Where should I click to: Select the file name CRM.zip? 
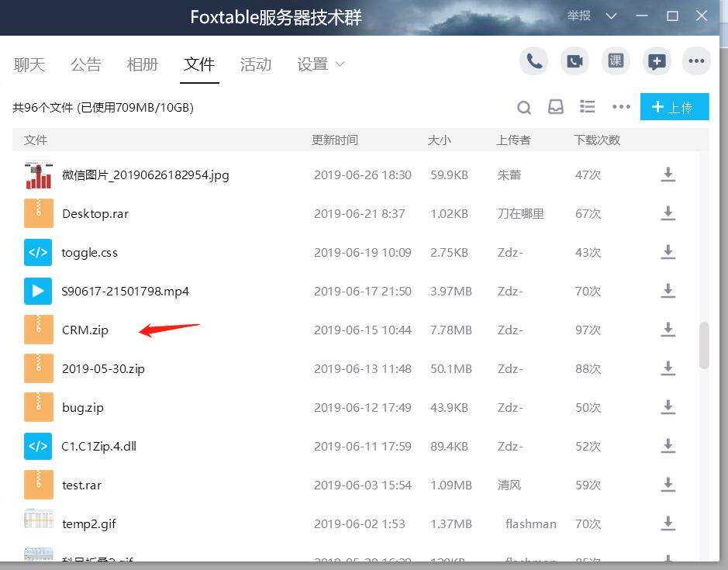click(x=85, y=330)
